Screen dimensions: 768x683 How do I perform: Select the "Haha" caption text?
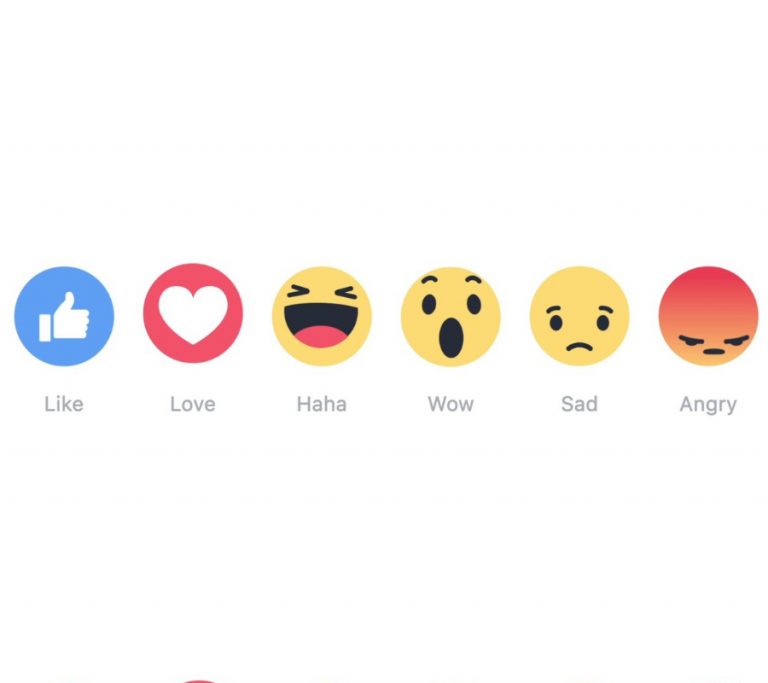[322, 404]
